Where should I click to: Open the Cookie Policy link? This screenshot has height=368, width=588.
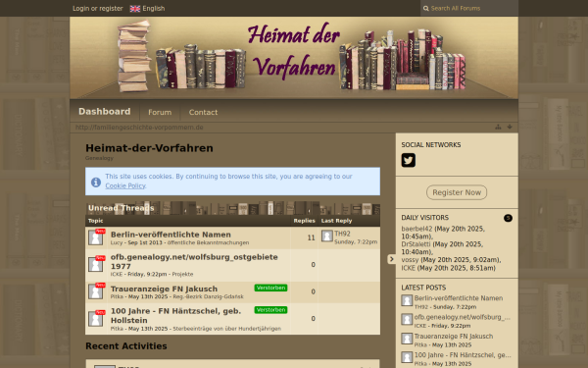click(125, 185)
